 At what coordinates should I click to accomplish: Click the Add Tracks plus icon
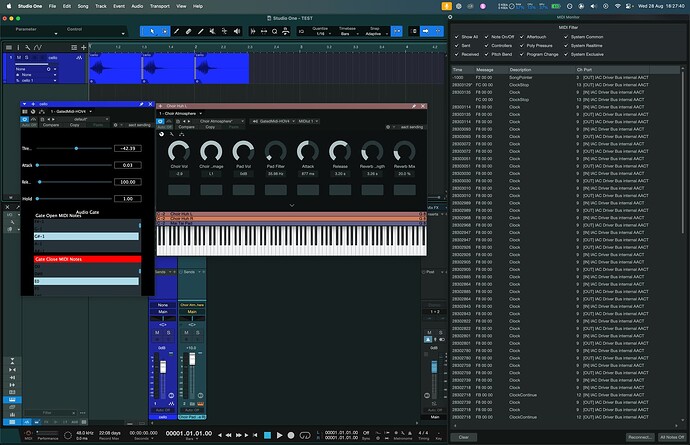[x=83, y=47]
